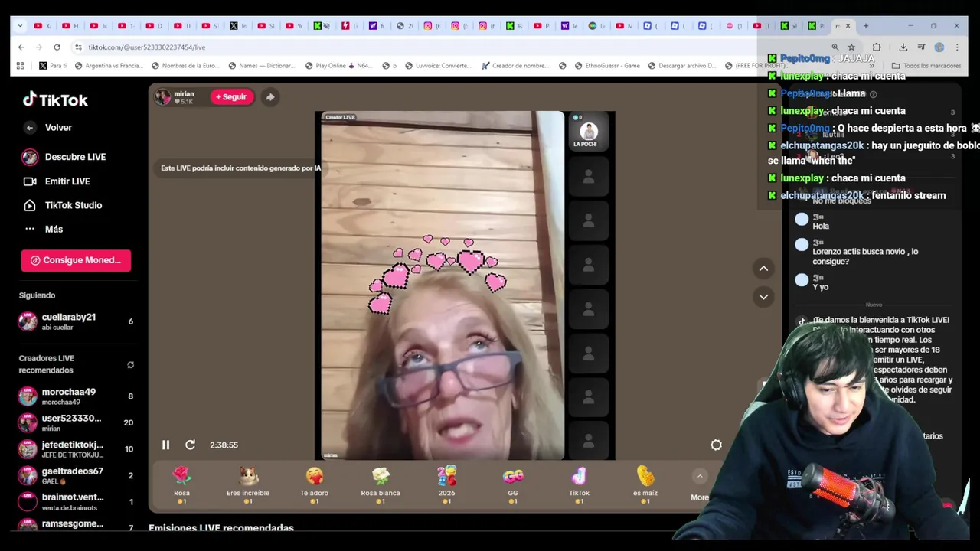Open Para ti X bookmark
The image size is (980, 551).
point(53,66)
